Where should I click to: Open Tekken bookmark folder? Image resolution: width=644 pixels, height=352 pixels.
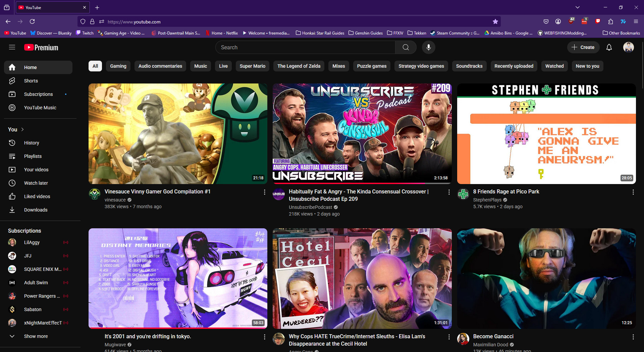[x=417, y=33]
